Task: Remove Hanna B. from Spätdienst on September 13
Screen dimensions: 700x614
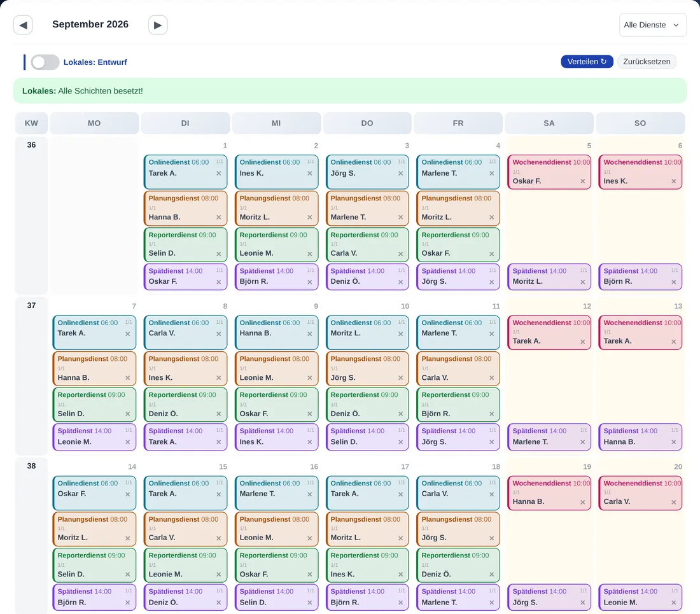Action: coord(674,442)
